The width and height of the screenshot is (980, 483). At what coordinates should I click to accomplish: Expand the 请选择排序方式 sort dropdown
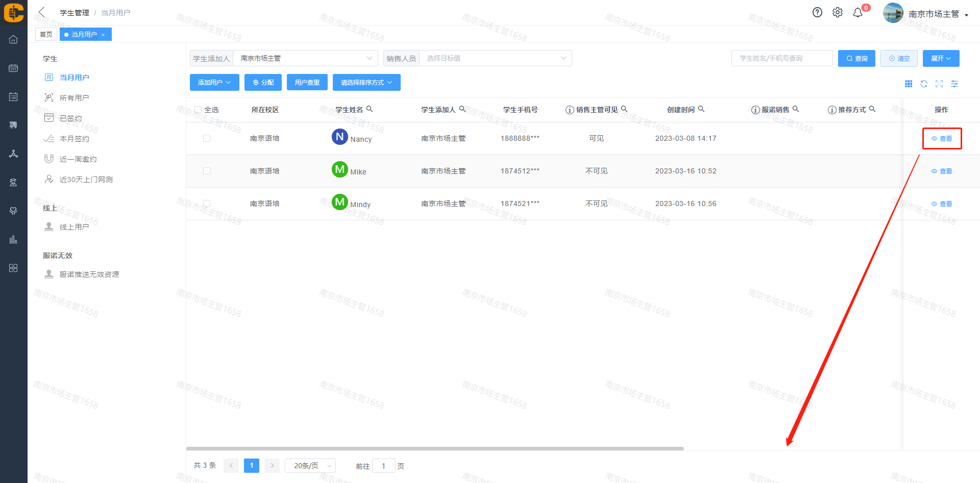(x=366, y=83)
